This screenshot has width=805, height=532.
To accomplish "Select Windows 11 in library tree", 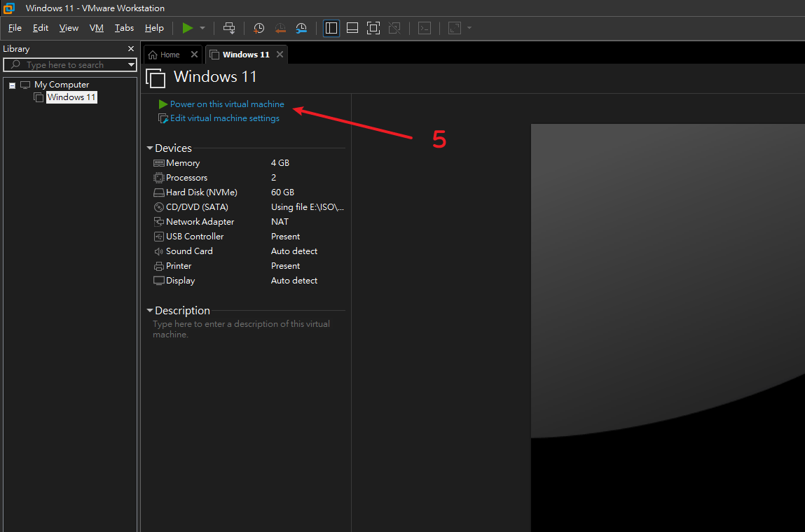I will tap(71, 97).
